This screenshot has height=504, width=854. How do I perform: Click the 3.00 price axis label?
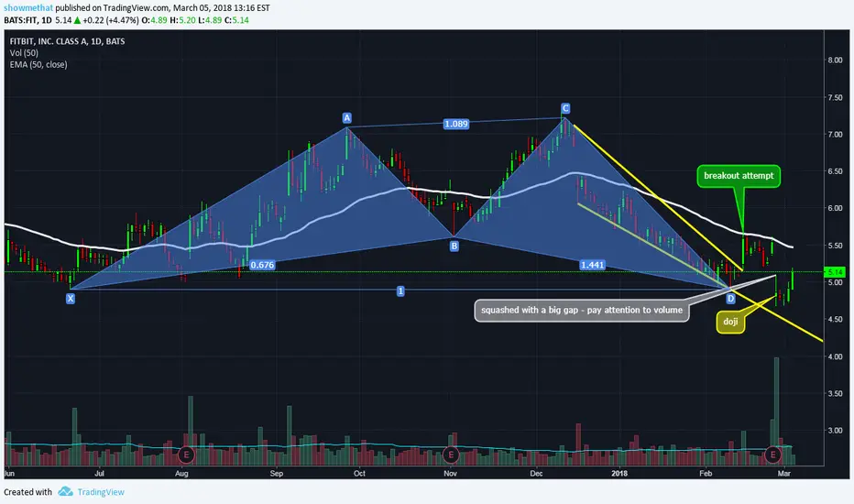click(835, 431)
